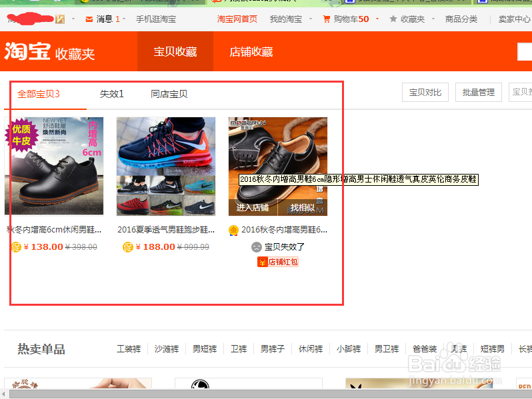This screenshot has width=532, height=399.
Task: Open the 消息 envelope icon
Action: tap(89, 19)
